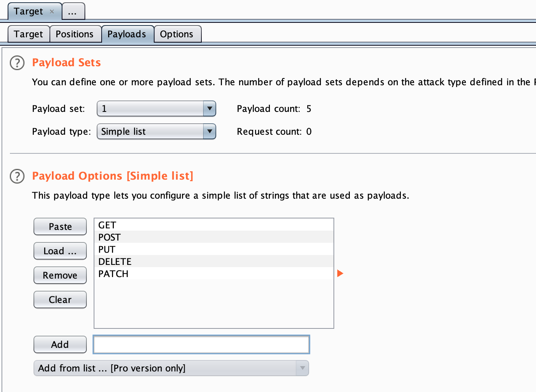Open a new Intruder attack tab via ellipsis
Viewport: 536px width, 392px height.
(x=73, y=11)
